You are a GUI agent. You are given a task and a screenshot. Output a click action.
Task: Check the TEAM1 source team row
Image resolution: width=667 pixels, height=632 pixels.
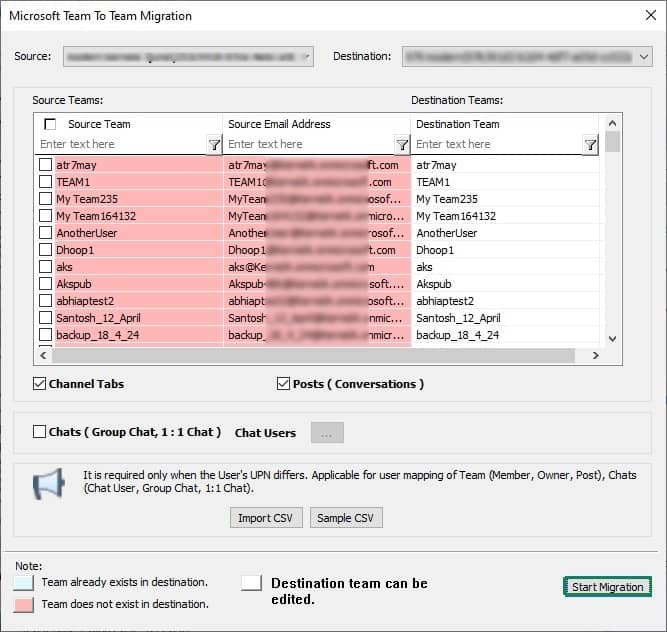(46, 182)
